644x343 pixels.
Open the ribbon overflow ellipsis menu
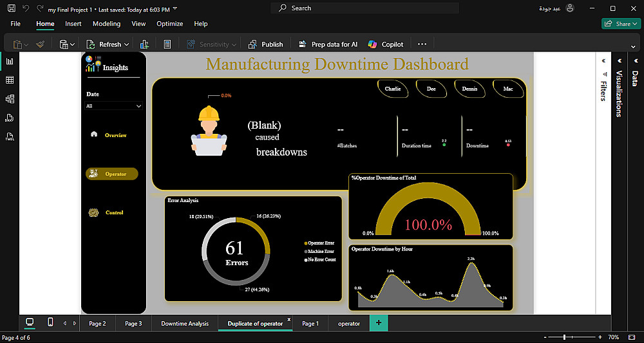tap(422, 44)
